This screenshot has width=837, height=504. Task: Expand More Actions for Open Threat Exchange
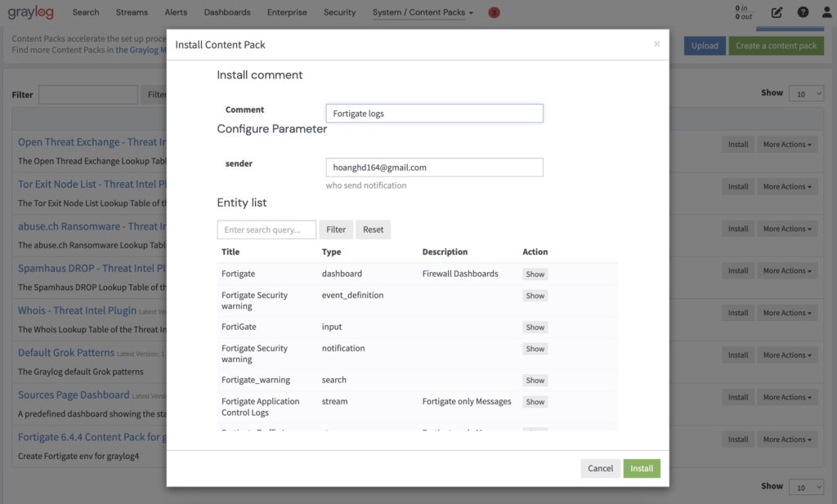787,145
